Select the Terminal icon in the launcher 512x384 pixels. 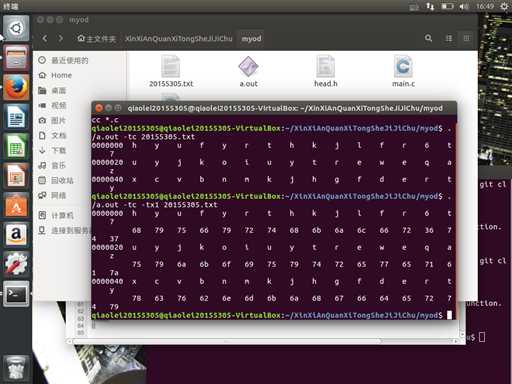click(x=16, y=294)
